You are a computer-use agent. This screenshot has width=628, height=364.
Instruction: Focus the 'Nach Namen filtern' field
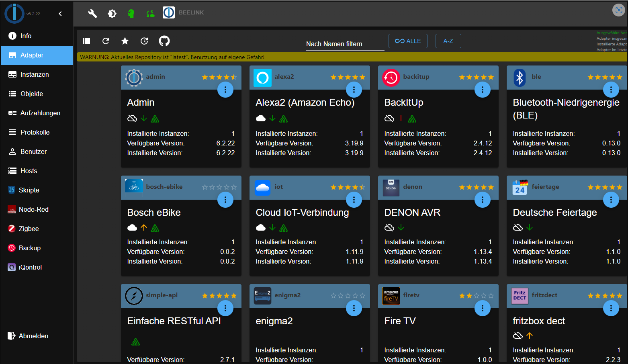pyautogui.click(x=345, y=44)
